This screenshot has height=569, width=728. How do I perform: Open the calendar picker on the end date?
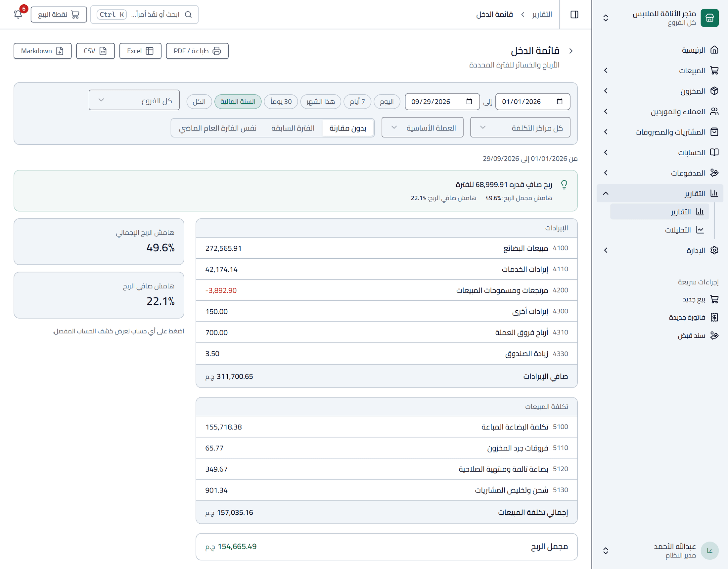[469, 102]
